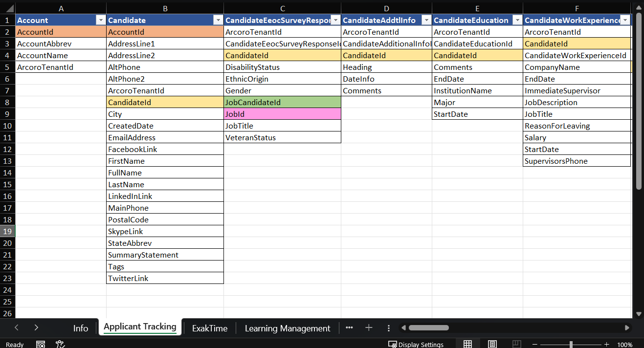Open the Account column filter dropdown
The image size is (644, 348).
tap(101, 20)
